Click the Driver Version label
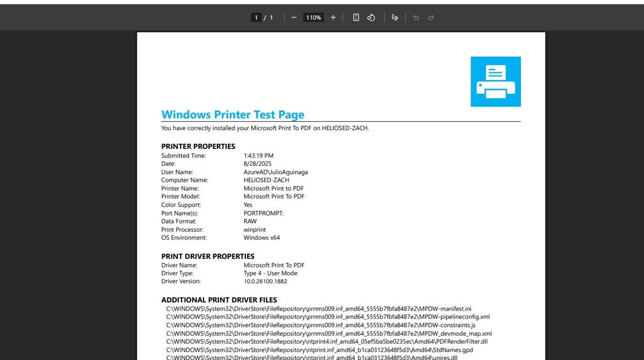The width and height of the screenshot is (644, 360). click(x=181, y=282)
